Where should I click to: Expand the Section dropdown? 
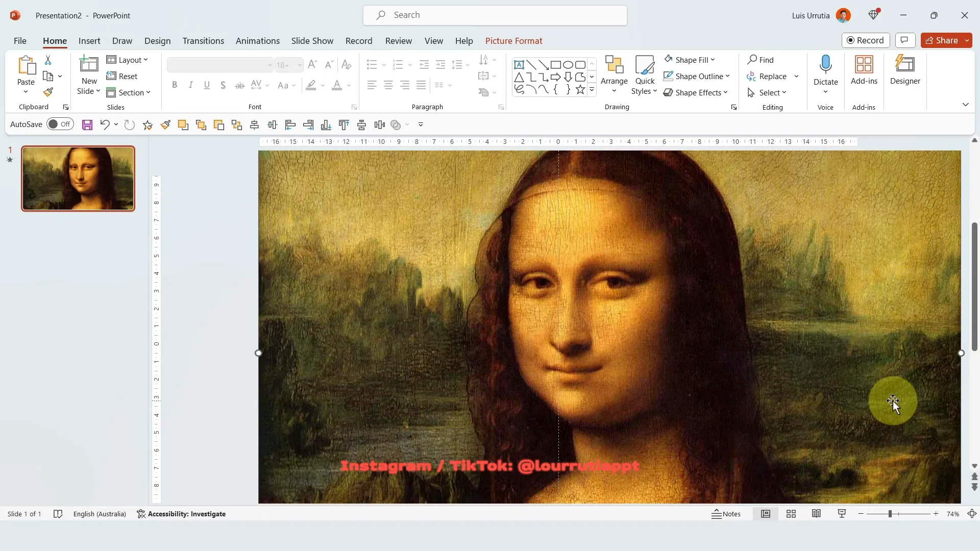[129, 93]
